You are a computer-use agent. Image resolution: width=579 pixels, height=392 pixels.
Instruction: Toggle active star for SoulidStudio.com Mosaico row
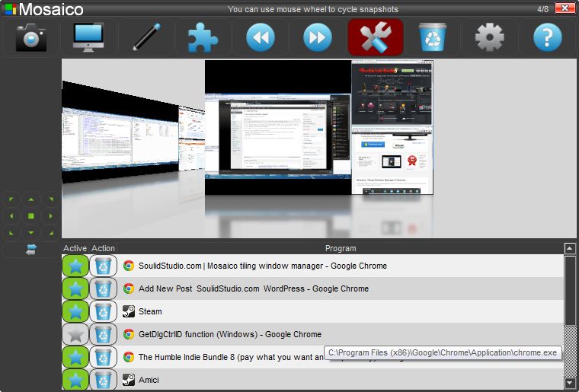[x=75, y=266]
